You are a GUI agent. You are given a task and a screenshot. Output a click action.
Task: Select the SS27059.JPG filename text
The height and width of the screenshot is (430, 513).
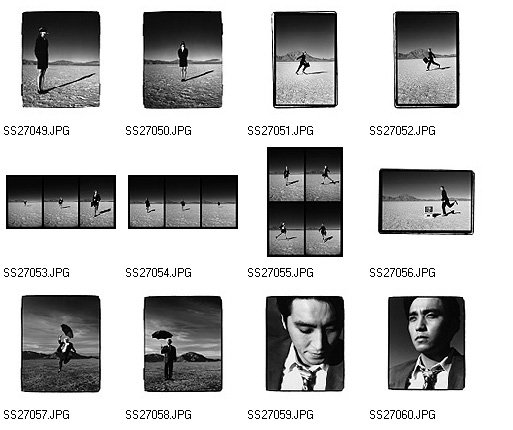[x=281, y=415]
